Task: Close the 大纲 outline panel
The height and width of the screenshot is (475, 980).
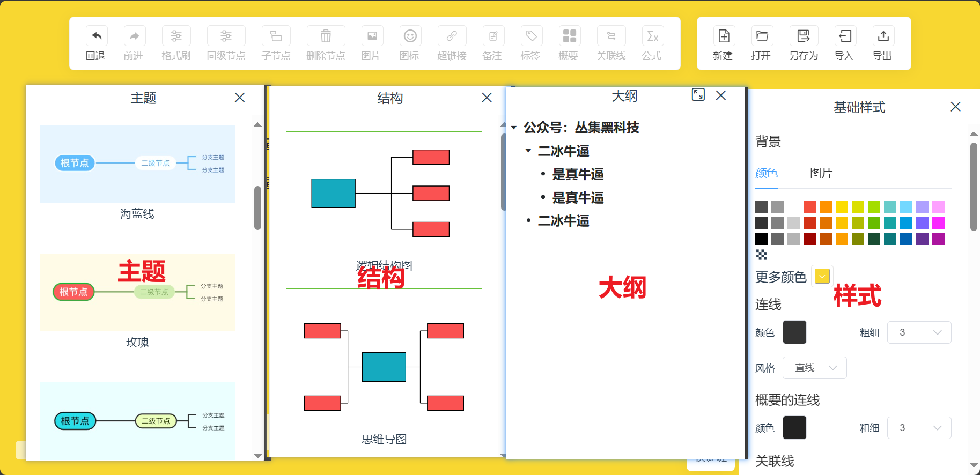Action: (721, 95)
